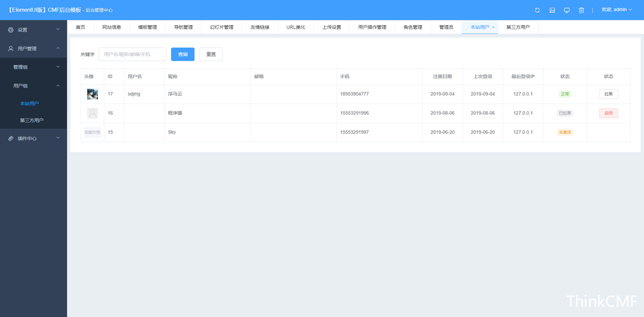Switch to the 幻灯片管理 tab
Screen dimensions: 644x317
click(221, 27)
